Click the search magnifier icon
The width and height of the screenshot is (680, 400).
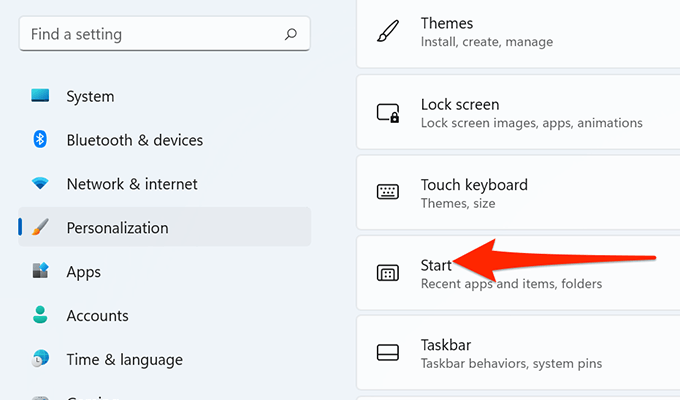(291, 34)
